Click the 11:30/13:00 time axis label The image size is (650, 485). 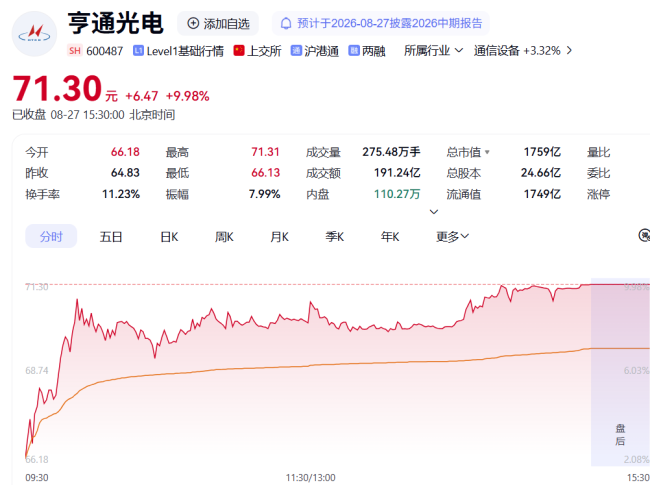[310, 478]
